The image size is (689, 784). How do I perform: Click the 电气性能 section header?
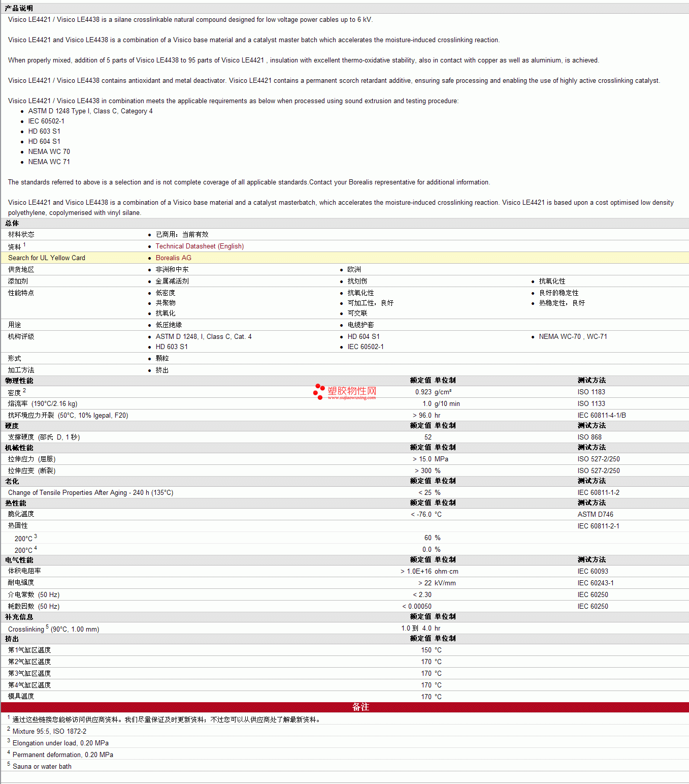(x=19, y=560)
